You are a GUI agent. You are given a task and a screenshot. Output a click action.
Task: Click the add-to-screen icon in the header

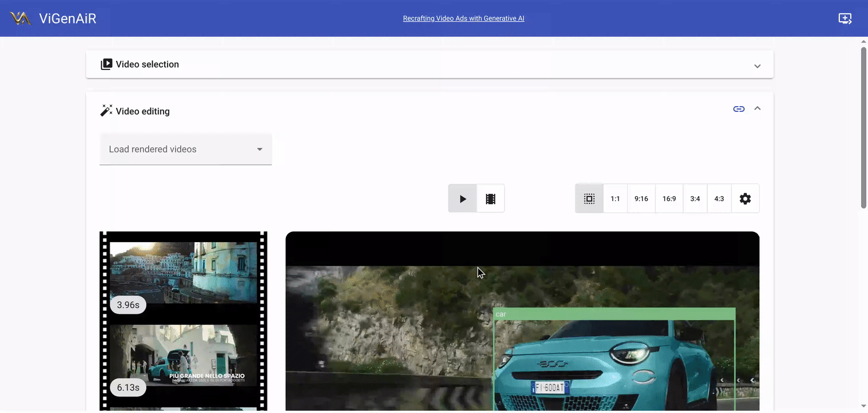pos(845,18)
